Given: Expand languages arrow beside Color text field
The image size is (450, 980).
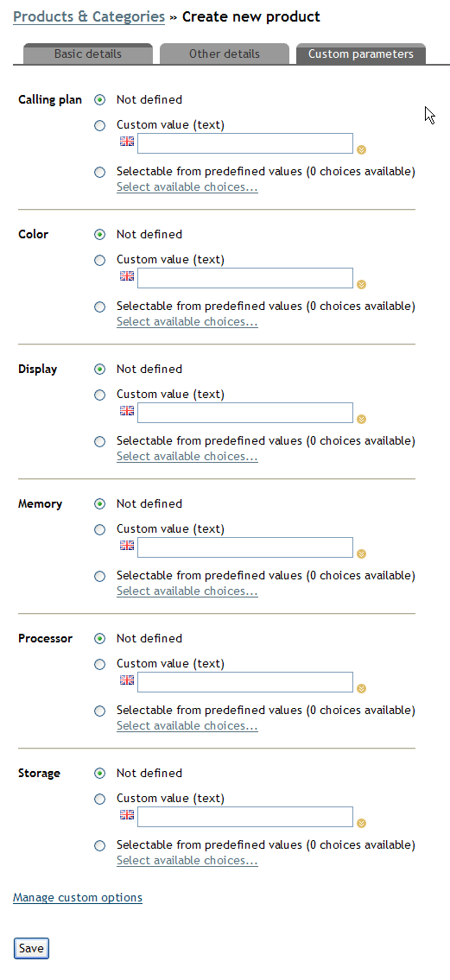Looking at the screenshot, I should [362, 284].
